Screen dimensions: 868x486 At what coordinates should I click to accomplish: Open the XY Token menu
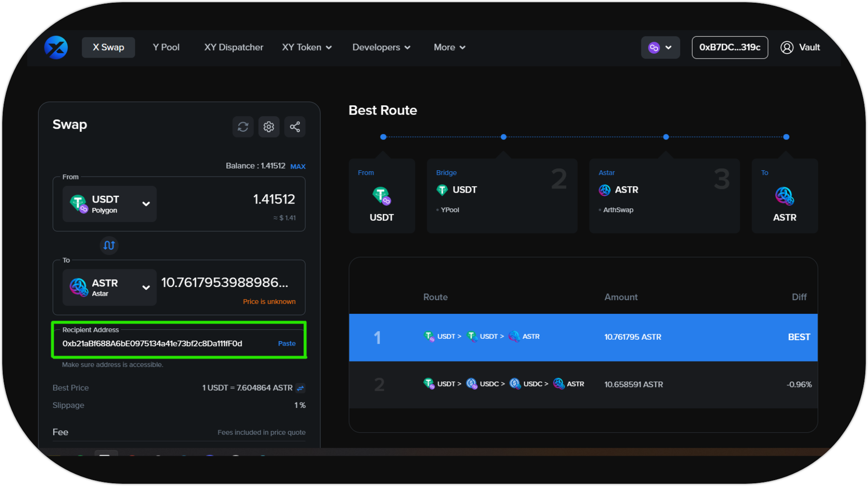pyautogui.click(x=307, y=48)
